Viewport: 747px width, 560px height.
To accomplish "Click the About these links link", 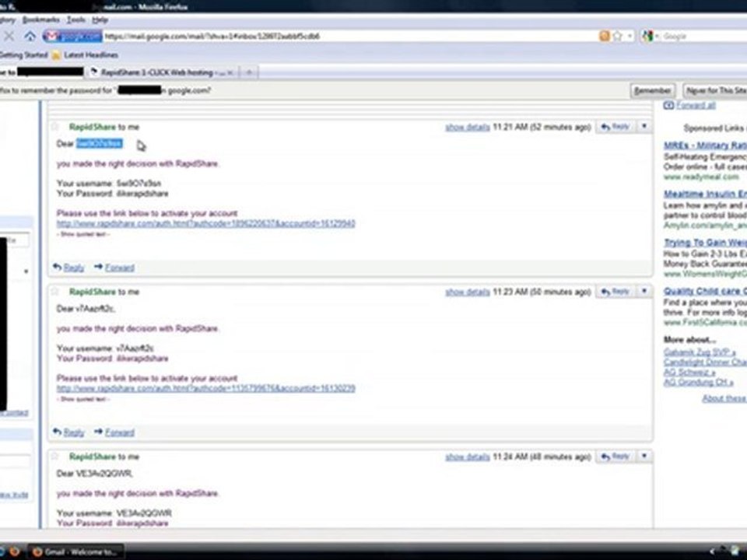I will tap(724, 398).
